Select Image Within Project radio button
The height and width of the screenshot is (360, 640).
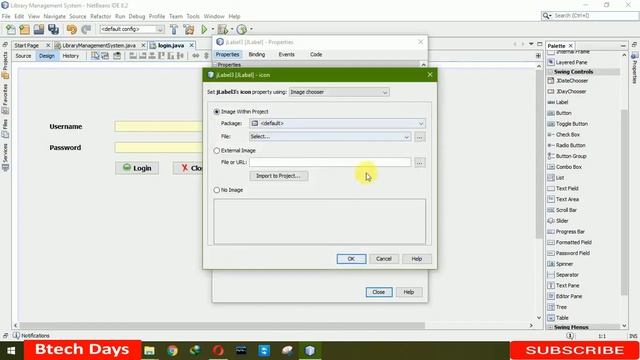point(217,111)
